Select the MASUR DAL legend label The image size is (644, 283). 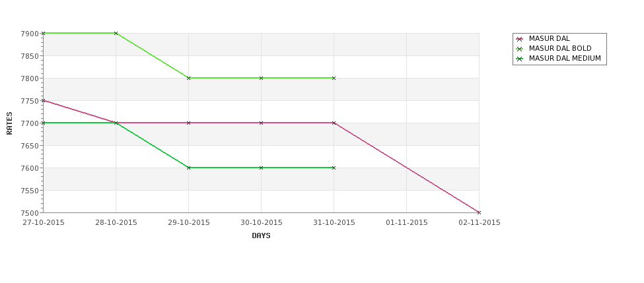tap(549, 38)
